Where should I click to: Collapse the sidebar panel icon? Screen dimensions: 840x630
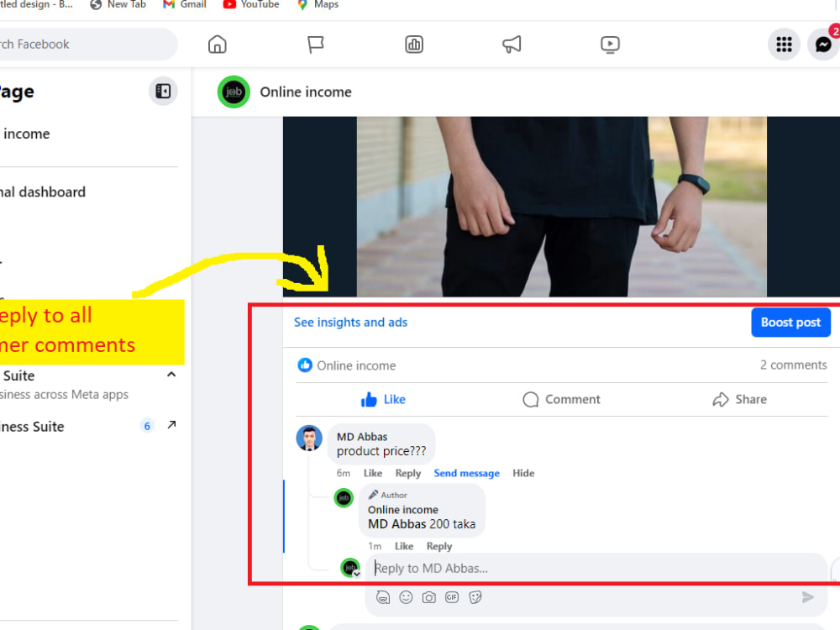click(x=163, y=91)
